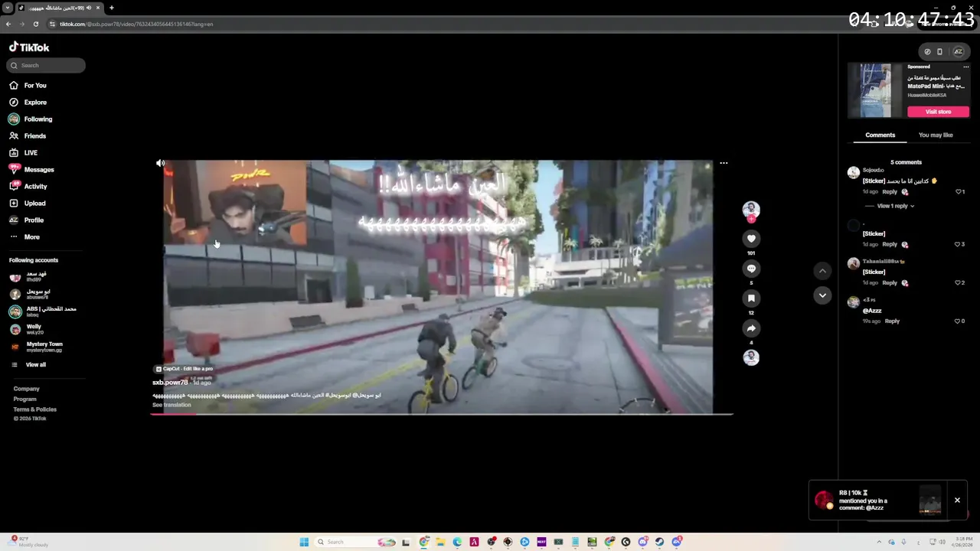The image size is (980, 551).
Task: Open the LIVE section
Action: click(x=24, y=152)
